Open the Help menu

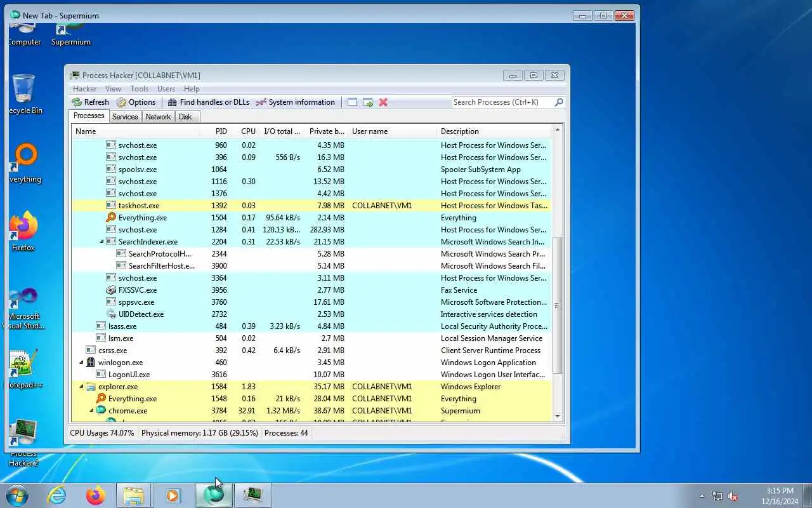(x=192, y=89)
